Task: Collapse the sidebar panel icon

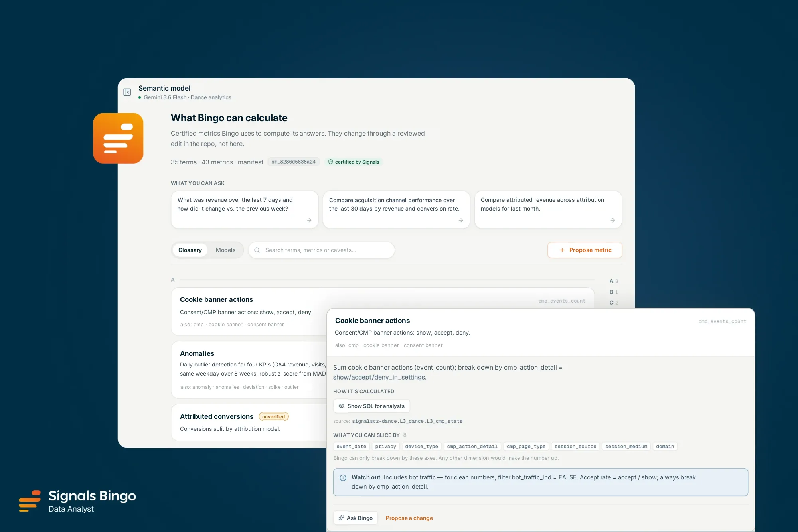Action: coord(127,92)
